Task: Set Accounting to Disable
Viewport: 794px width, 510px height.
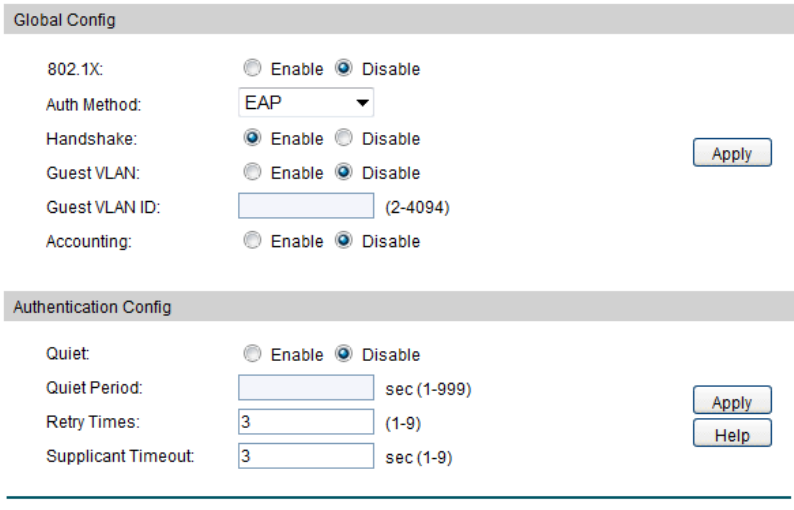Action: [343, 241]
